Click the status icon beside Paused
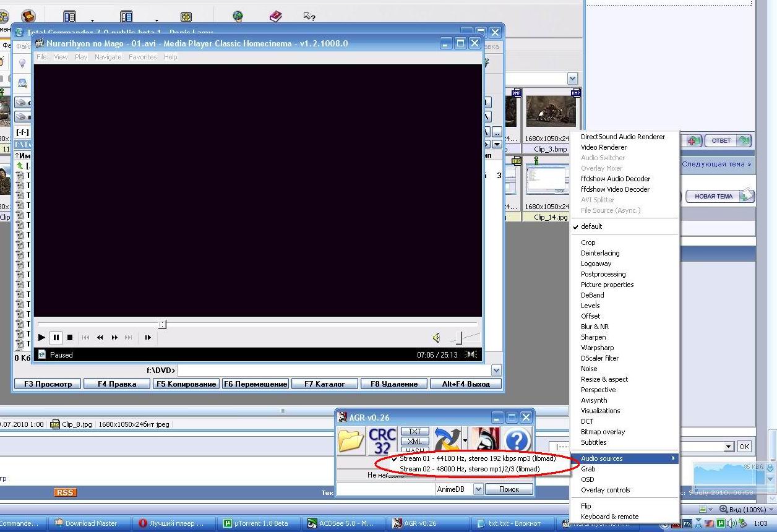777x532 pixels. pyautogui.click(x=42, y=354)
